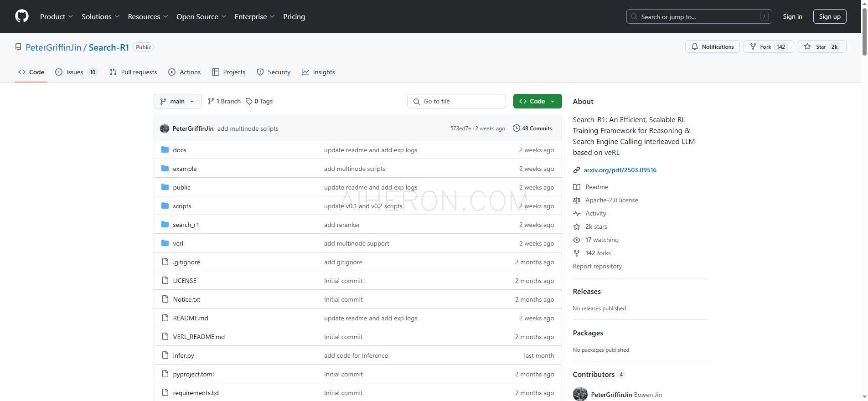Open the 1 Branch link
The width and height of the screenshot is (868, 401).
[224, 101]
